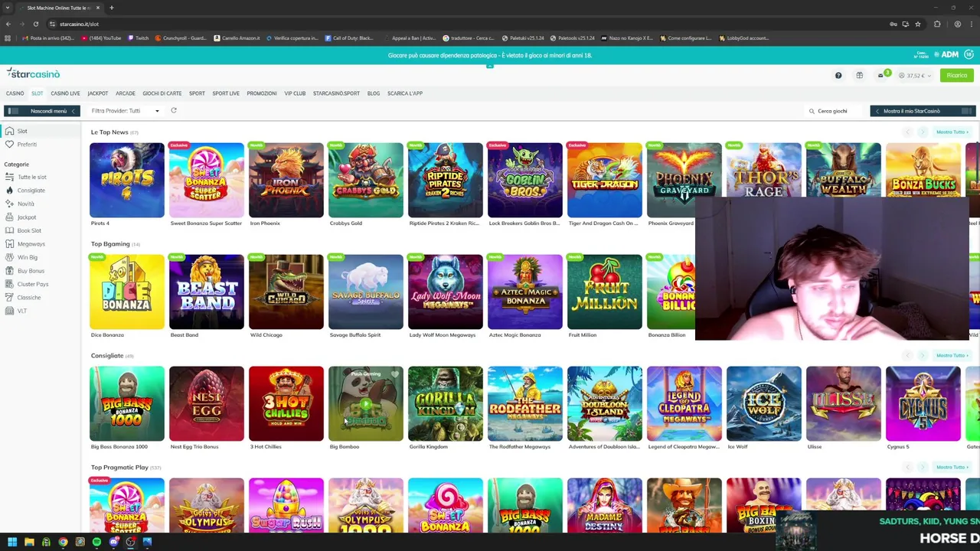
Task: Open Fruit Million game thumbnail
Action: (x=604, y=292)
